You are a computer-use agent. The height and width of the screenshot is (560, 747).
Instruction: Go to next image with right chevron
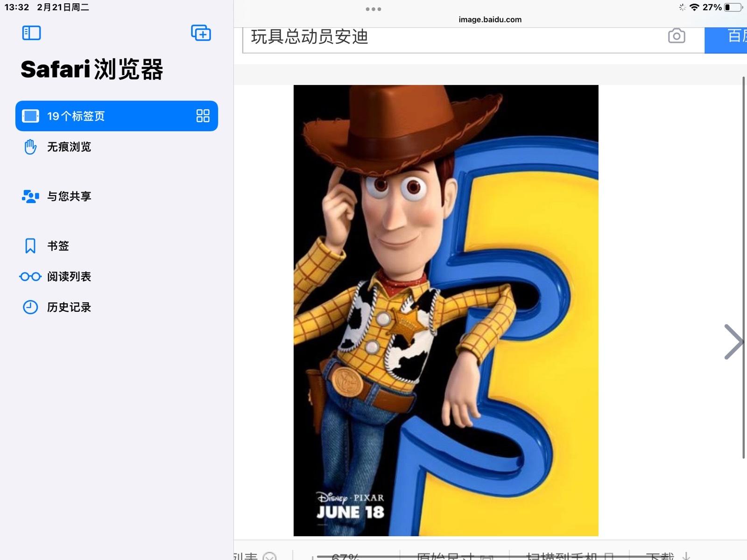tap(733, 342)
